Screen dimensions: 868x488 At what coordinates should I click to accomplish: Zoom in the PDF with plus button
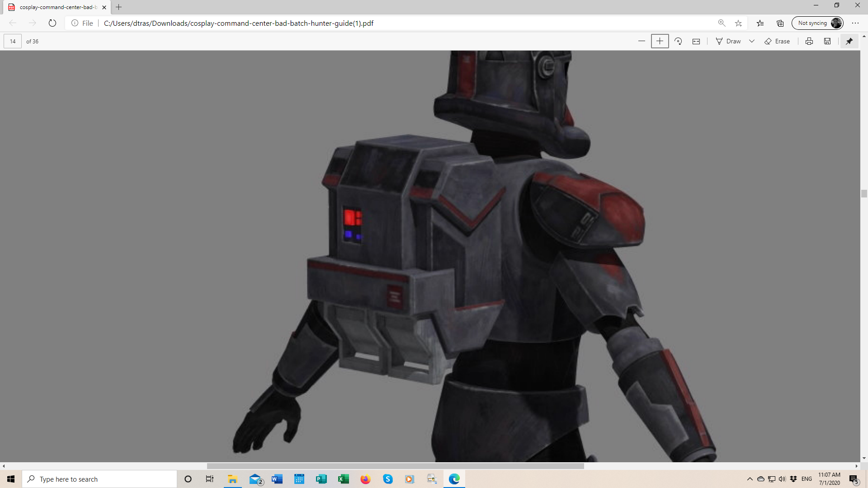[x=660, y=41]
